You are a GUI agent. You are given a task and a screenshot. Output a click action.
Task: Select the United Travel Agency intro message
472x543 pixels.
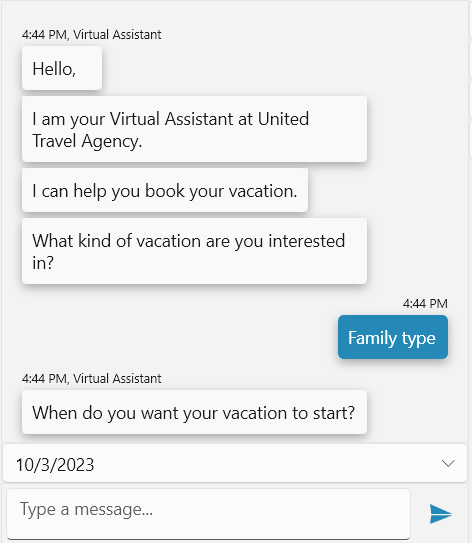point(194,129)
